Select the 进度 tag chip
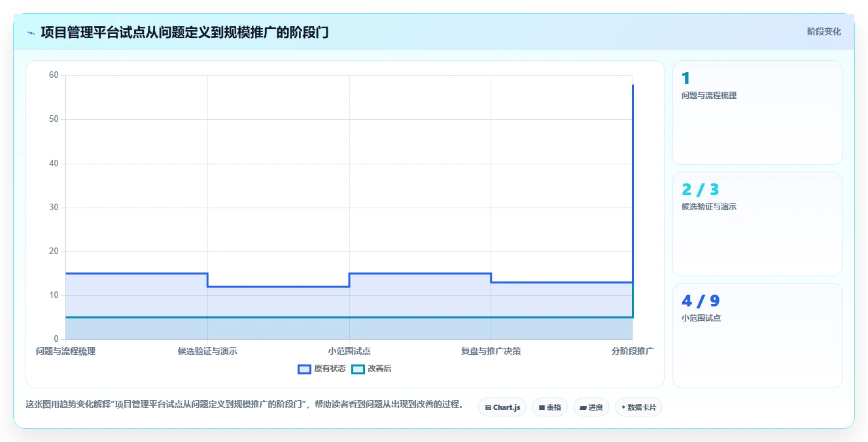Screen dimensions: 868x442 591,407
